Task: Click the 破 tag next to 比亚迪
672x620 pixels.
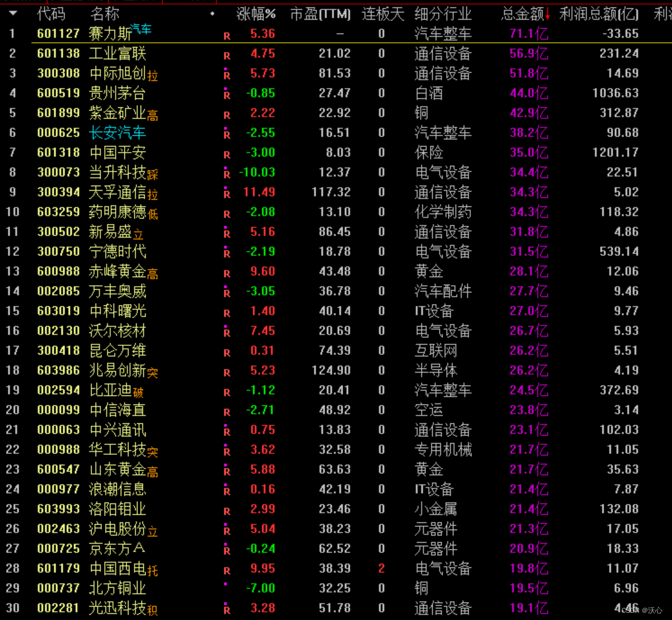Action: click(x=138, y=393)
